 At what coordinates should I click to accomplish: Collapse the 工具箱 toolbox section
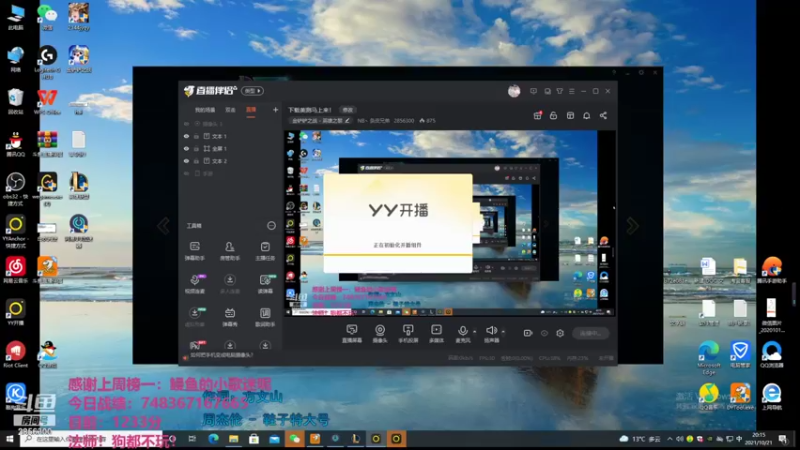[x=271, y=226]
